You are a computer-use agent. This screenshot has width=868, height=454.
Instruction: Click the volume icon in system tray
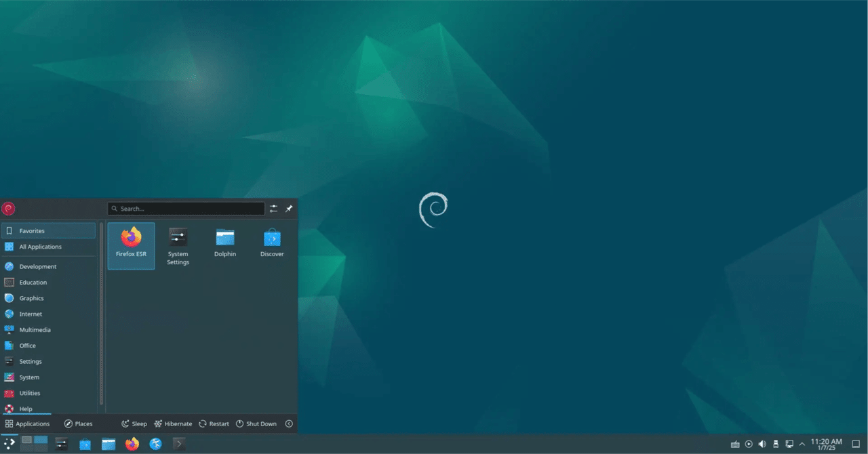[762, 444]
